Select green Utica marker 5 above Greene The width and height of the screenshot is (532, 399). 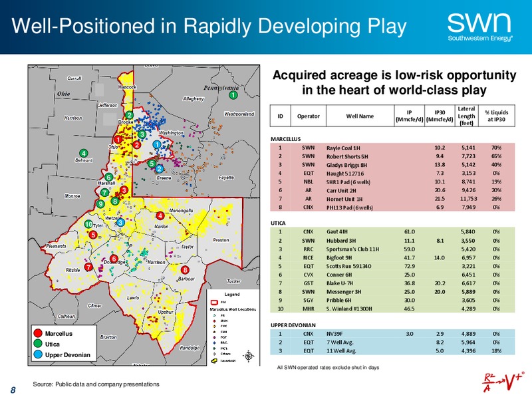[x=152, y=164]
